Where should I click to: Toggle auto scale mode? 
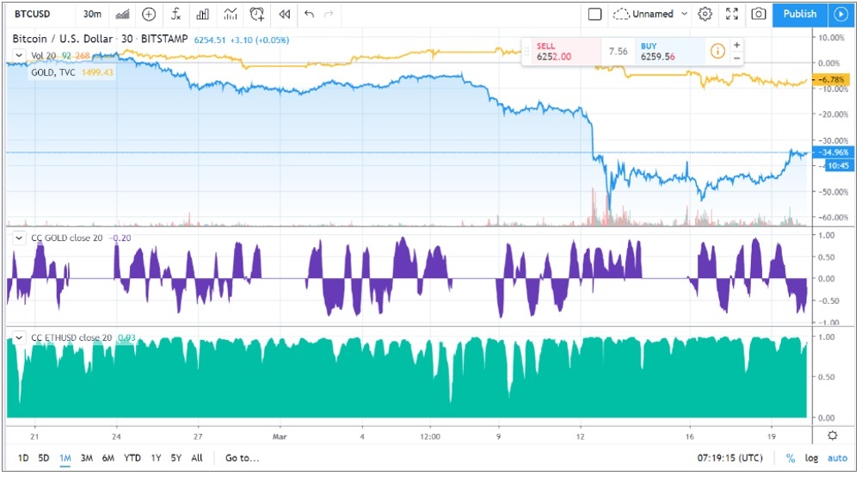pyautogui.click(x=837, y=458)
